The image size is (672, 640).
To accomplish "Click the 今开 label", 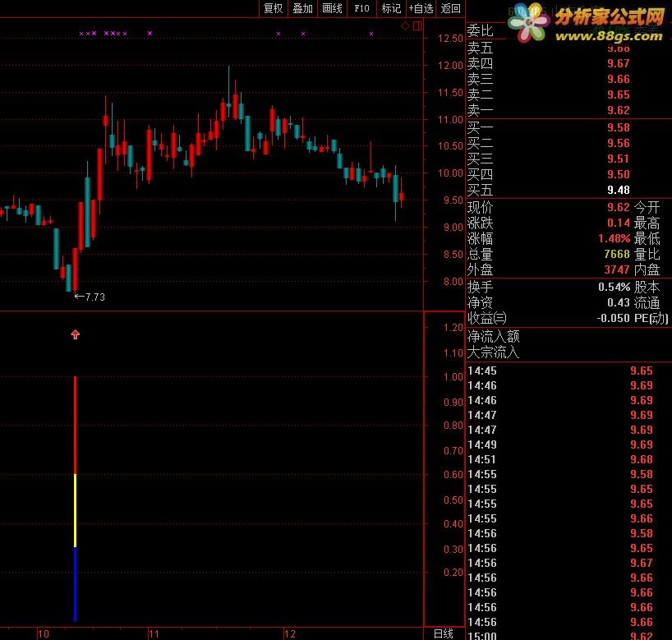I will click(647, 208).
